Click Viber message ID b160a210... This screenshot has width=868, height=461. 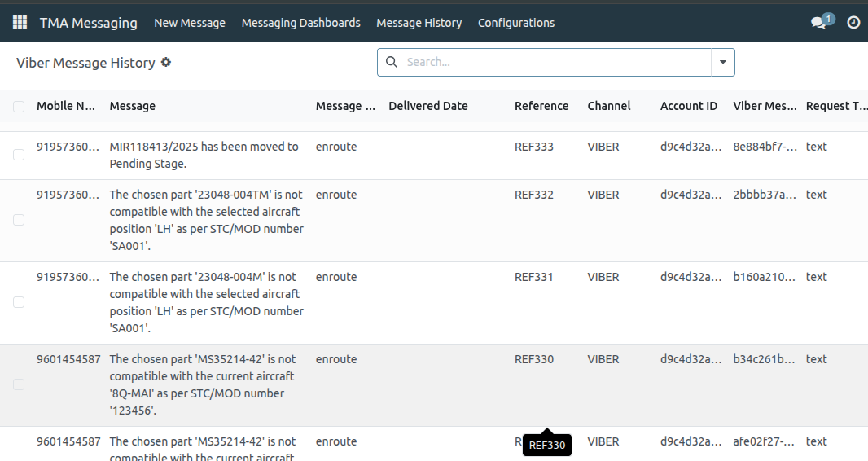click(x=765, y=277)
